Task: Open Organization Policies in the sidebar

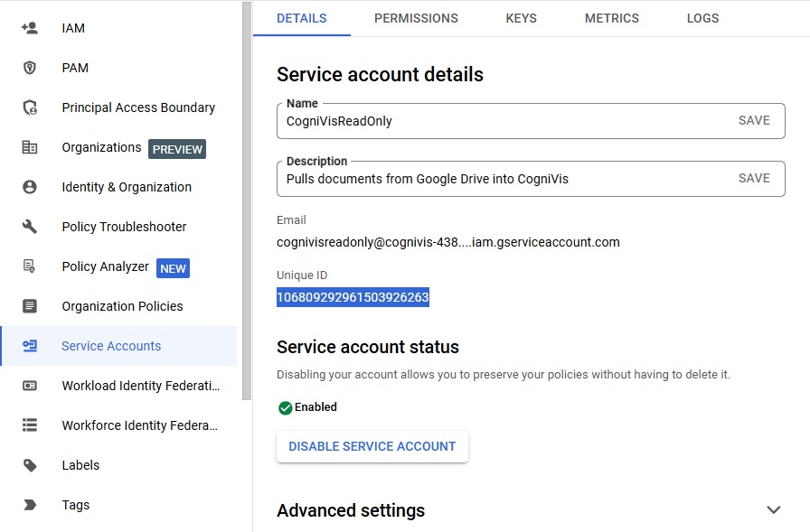Action: [122, 306]
